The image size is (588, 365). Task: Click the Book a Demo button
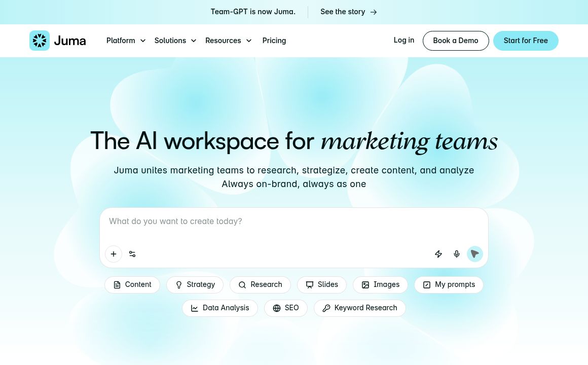click(x=456, y=41)
